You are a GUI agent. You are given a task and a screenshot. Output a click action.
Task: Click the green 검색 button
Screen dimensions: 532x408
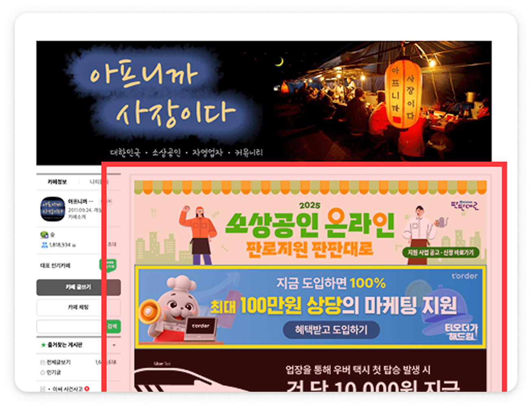point(113,326)
